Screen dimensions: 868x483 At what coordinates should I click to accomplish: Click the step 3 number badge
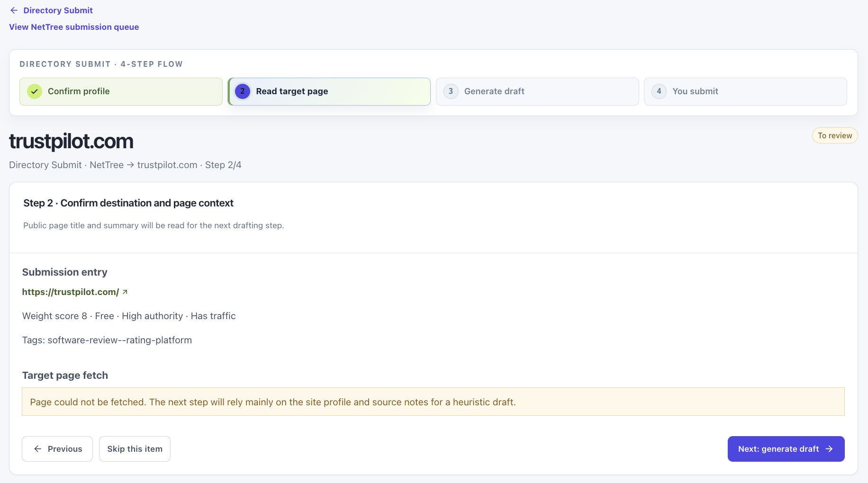click(x=451, y=91)
